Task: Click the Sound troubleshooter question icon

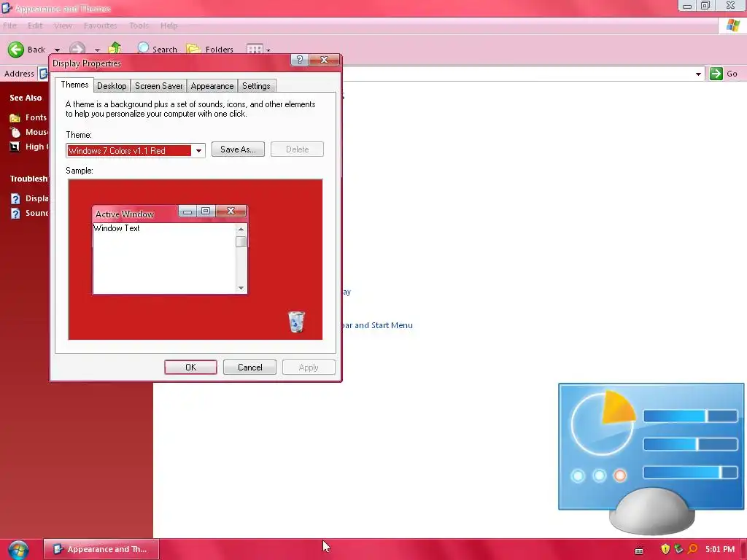Action: (x=15, y=214)
